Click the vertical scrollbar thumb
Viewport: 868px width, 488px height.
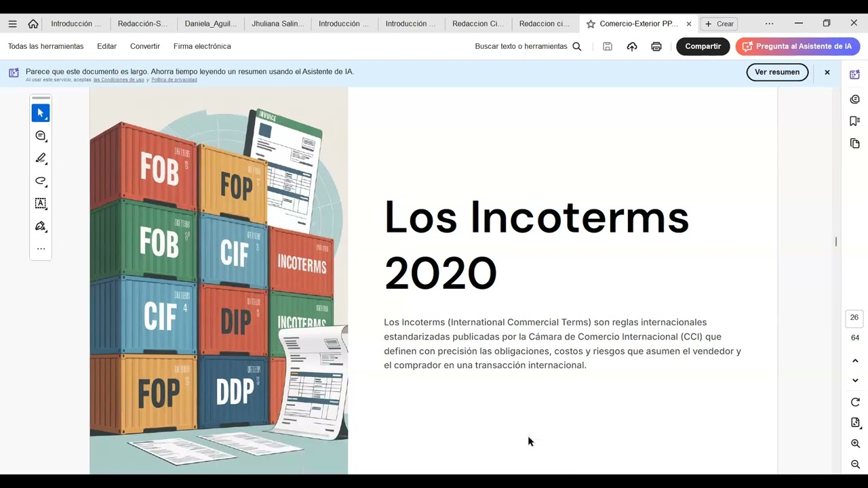836,242
